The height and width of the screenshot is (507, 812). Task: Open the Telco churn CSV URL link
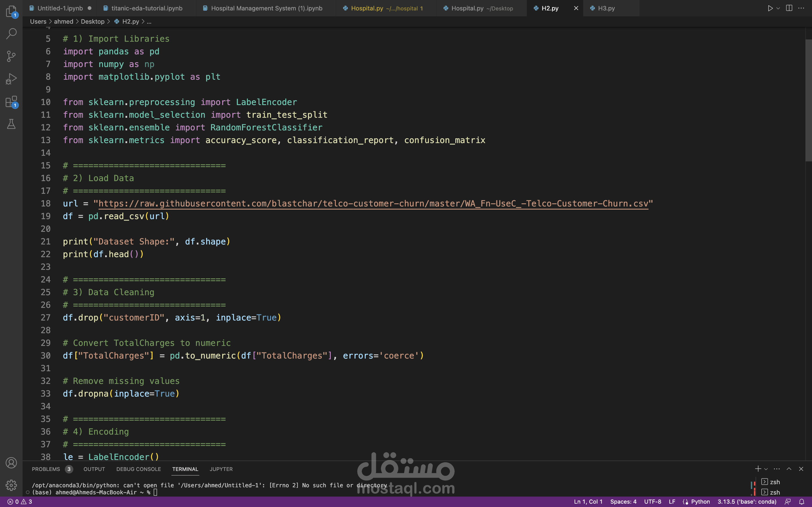tap(373, 204)
